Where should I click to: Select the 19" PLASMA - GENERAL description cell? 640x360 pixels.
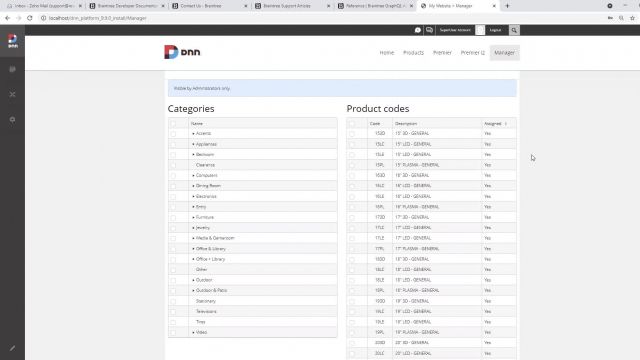tap(437, 332)
